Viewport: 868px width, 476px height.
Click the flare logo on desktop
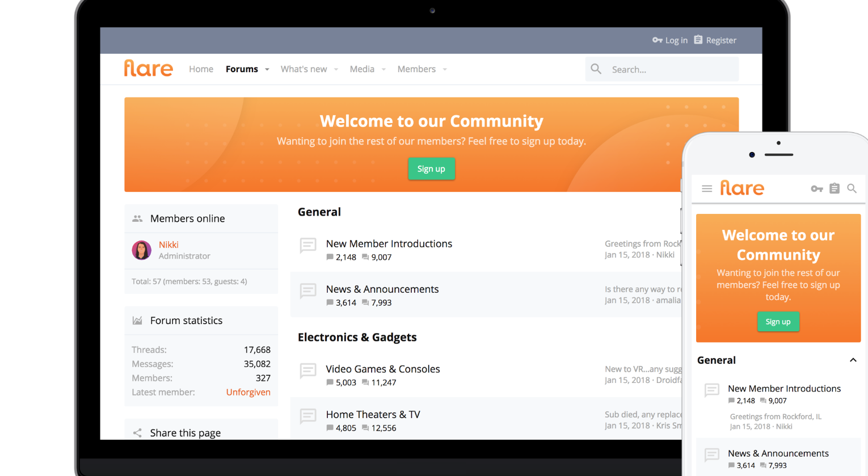tap(149, 68)
